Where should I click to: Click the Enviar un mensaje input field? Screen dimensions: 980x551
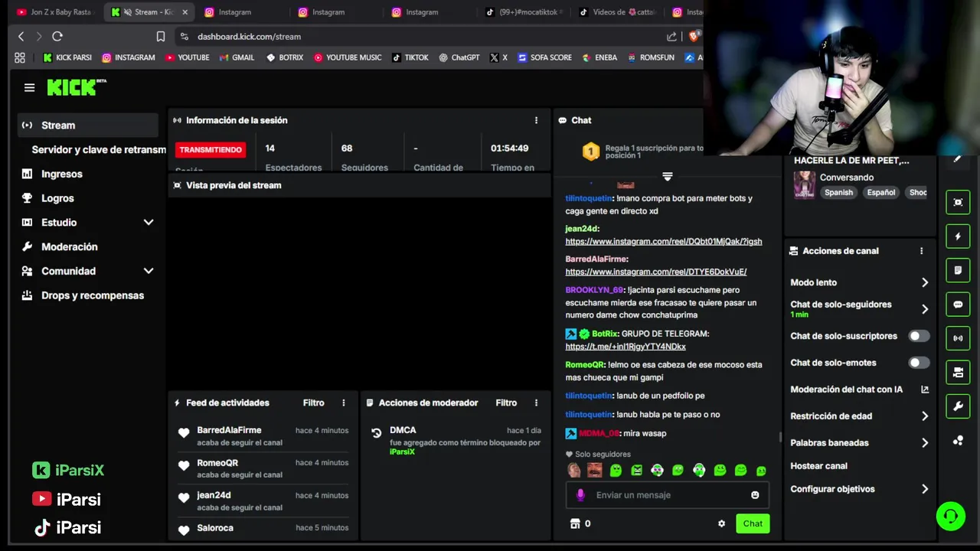(x=668, y=495)
